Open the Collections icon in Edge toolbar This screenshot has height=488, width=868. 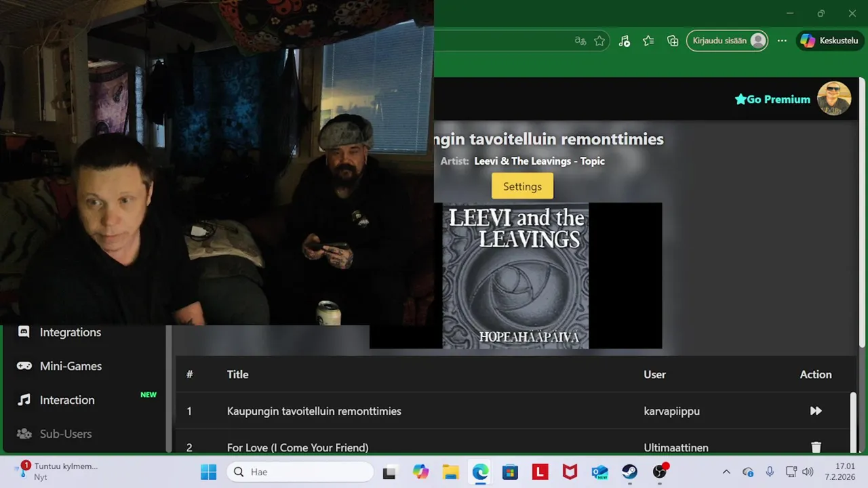click(673, 41)
